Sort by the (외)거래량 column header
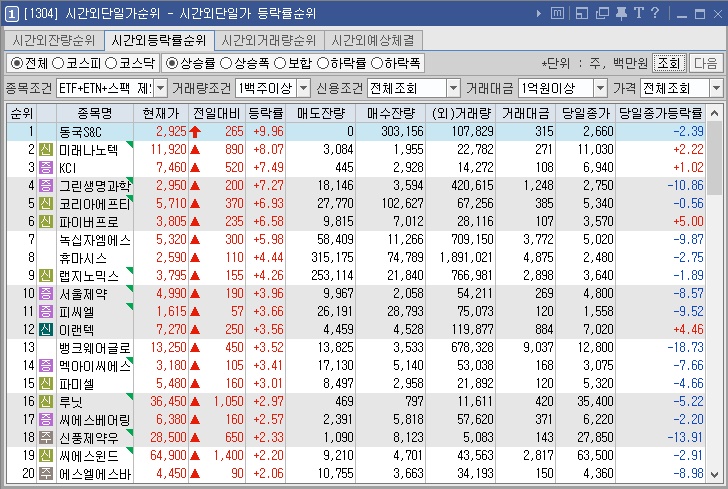Screen dimensions: 728x489 461,113
